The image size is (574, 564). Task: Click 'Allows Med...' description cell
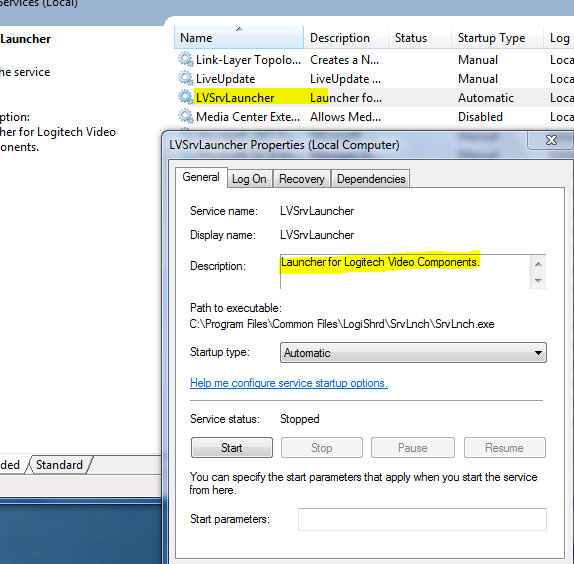tap(345, 117)
